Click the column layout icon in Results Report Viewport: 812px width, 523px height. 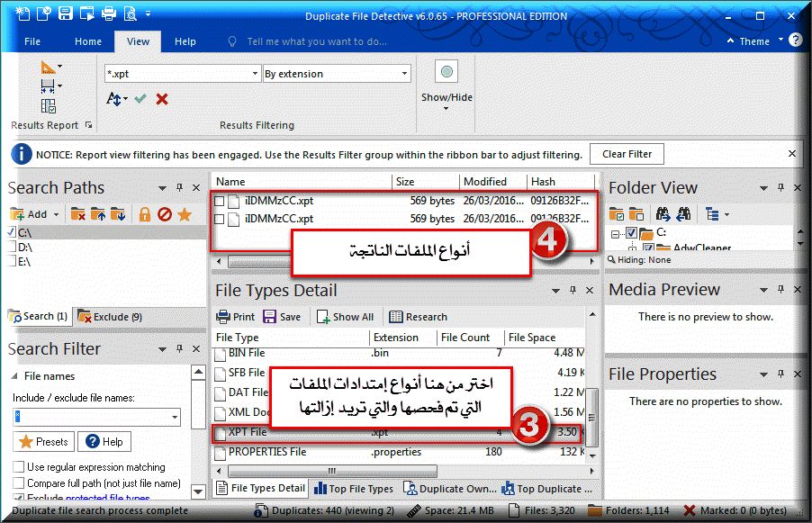click(48, 106)
